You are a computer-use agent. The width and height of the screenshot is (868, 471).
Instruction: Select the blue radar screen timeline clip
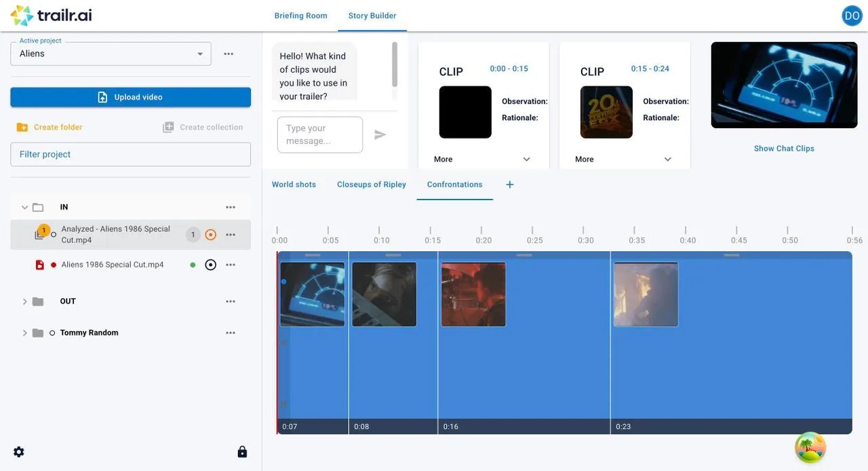[313, 295]
